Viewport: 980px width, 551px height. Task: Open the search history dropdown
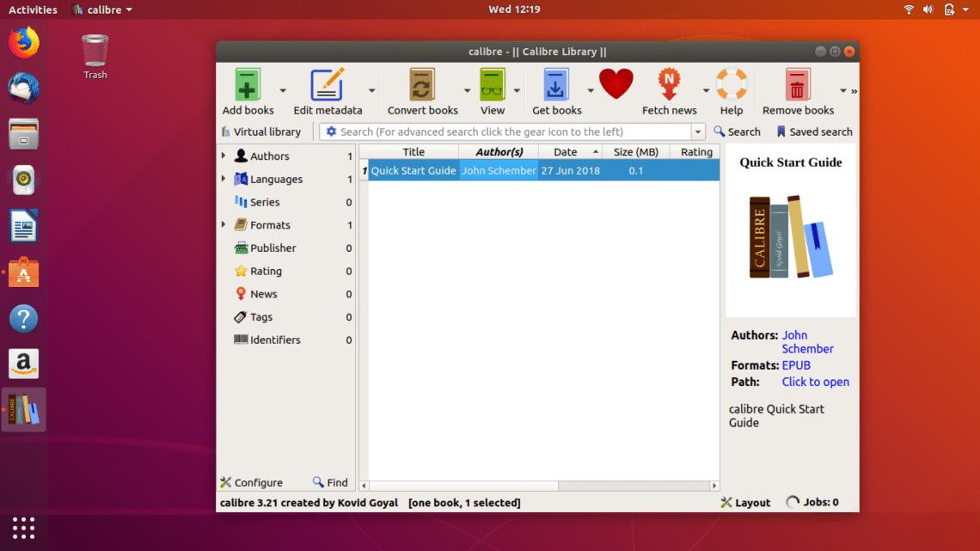point(697,132)
